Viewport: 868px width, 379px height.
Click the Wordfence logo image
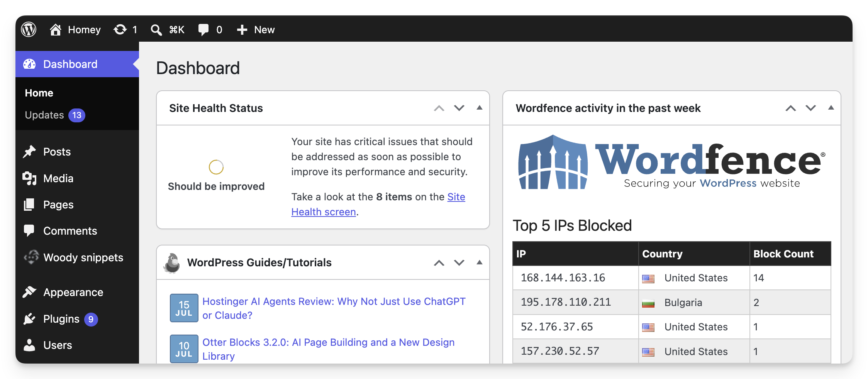click(x=671, y=162)
